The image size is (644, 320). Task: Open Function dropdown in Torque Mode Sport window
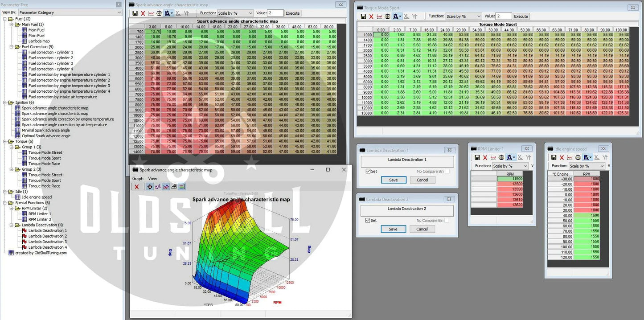[x=463, y=16]
